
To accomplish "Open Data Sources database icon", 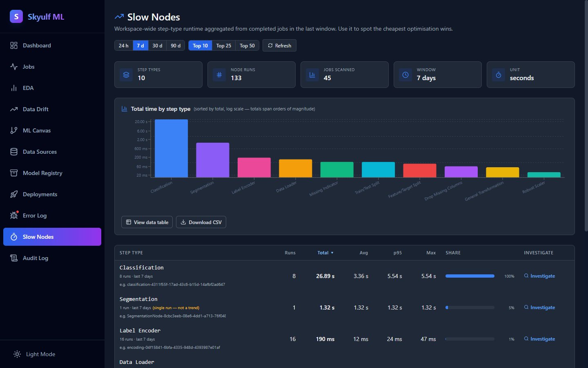I will pyautogui.click(x=14, y=152).
